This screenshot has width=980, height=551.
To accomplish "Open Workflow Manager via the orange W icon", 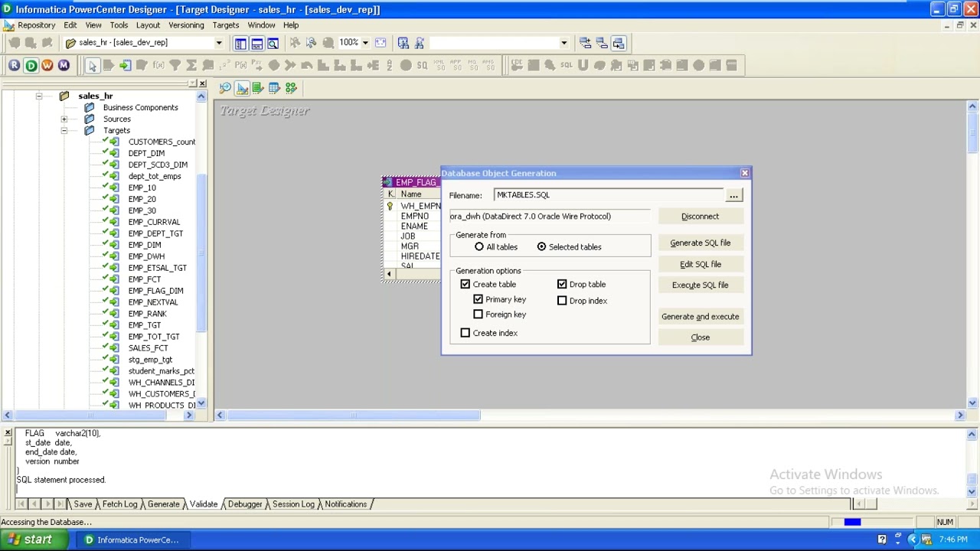I will [47, 66].
